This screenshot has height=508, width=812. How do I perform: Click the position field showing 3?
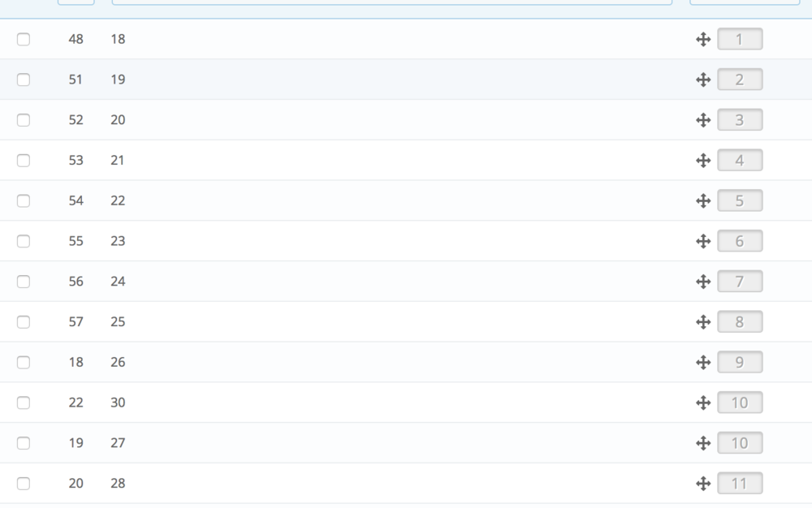tap(740, 120)
